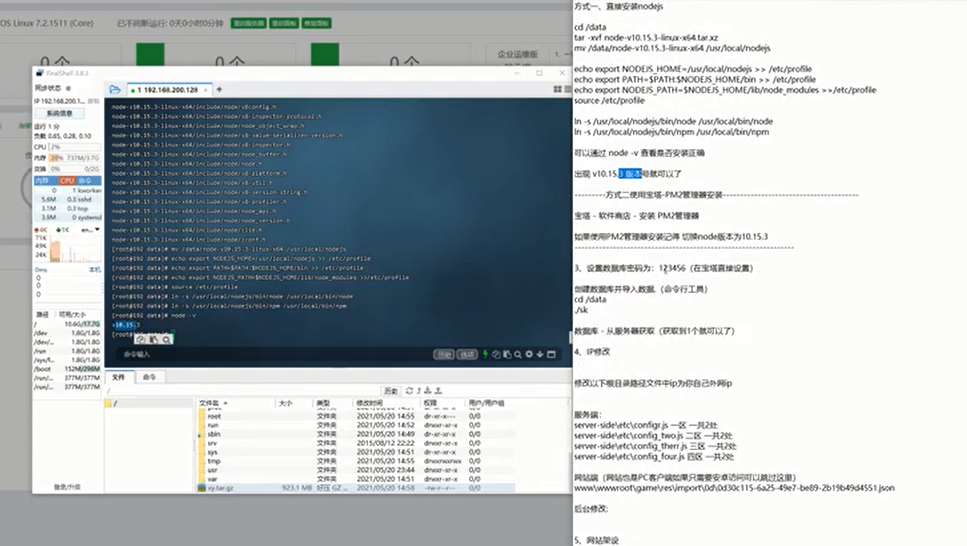Switch to the 文件 tab
The image size is (967, 546).
pyautogui.click(x=119, y=377)
